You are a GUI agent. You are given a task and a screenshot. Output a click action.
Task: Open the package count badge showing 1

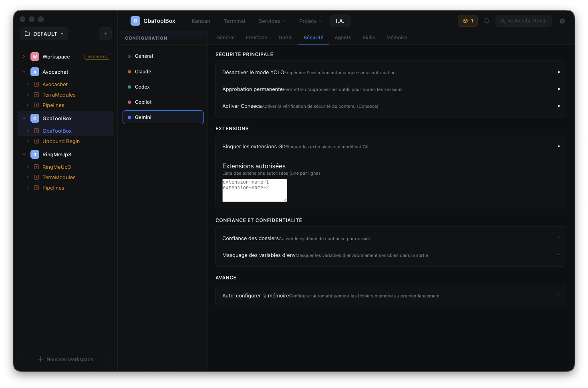point(467,21)
